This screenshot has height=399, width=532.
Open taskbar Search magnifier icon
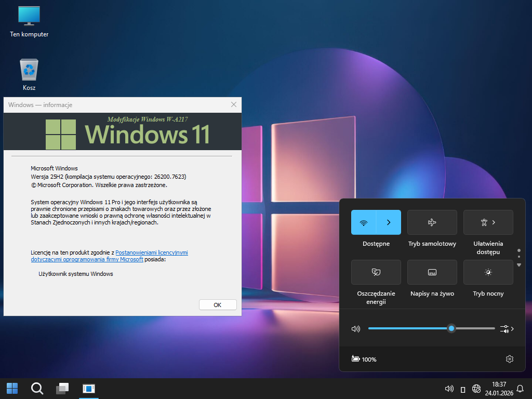click(x=37, y=388)
